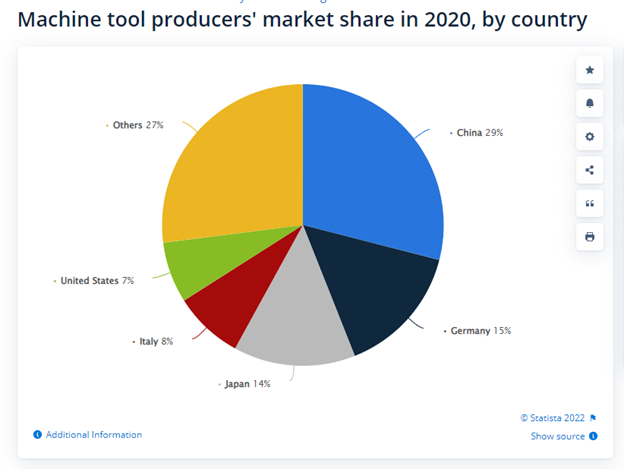Click the print icon
This screenshot has width=624, height=469.
click(x=589, y=237)
